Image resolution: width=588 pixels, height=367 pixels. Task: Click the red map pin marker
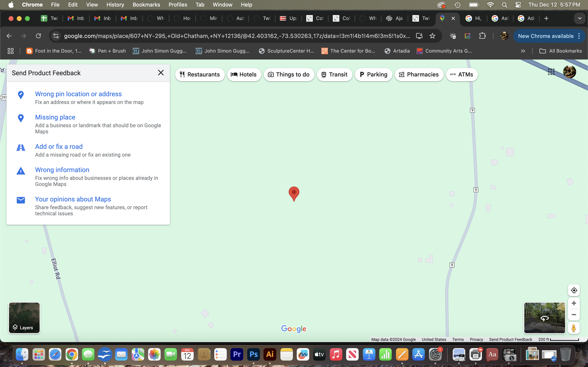coord(294,193)
